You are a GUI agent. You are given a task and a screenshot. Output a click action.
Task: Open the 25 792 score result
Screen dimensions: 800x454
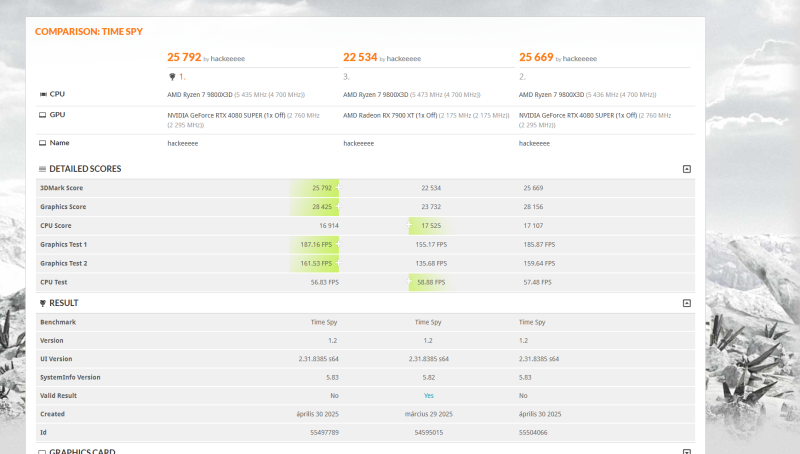(184, 57)
